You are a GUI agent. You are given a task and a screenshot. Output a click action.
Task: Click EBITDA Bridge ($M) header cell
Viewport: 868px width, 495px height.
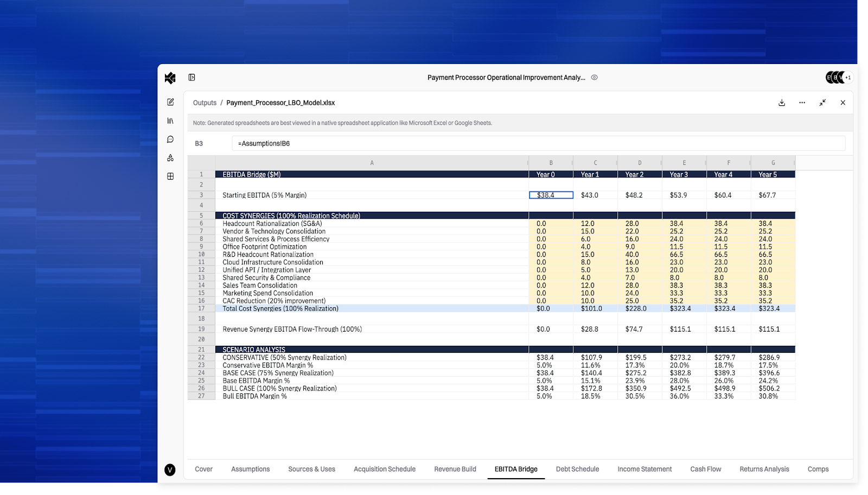[x=372, y=174]
